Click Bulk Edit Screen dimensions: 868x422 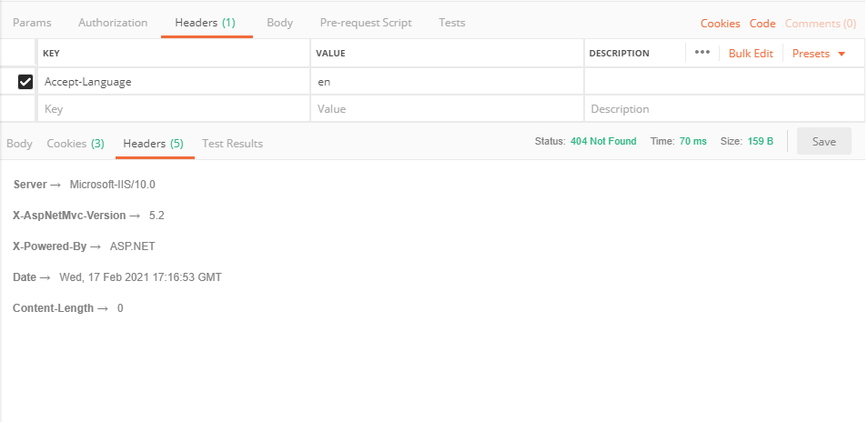pos(751,54)
